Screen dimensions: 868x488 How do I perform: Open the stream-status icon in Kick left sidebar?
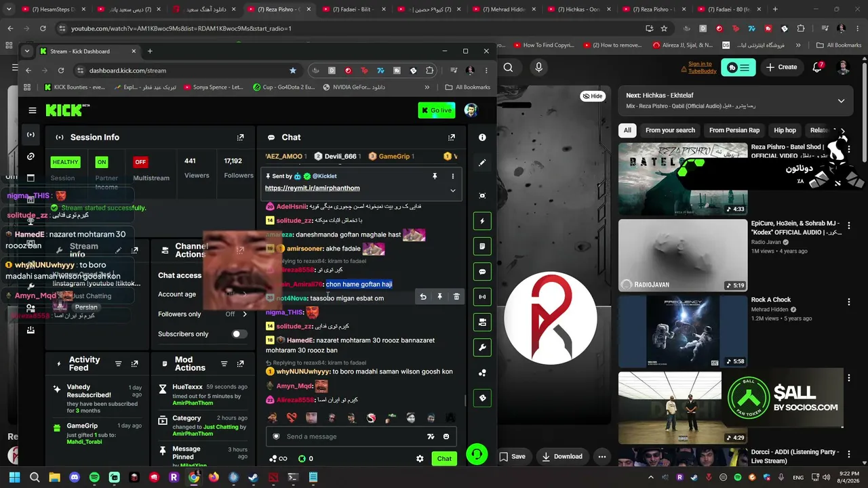click(31, 135)
